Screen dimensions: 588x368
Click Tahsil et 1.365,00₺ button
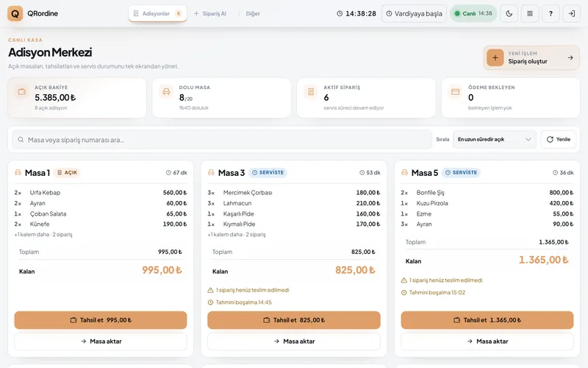pyautogui.click(x=487, y=320)
